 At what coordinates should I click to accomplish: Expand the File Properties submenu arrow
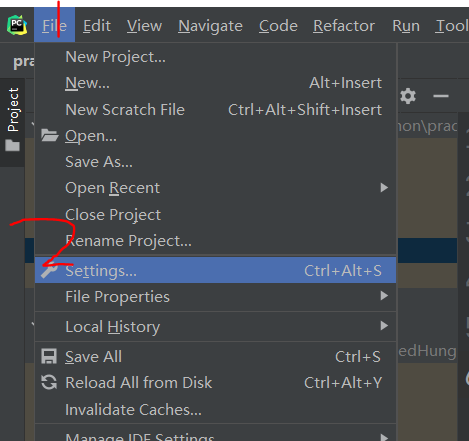pyautogui.click(x=384, y=296)
